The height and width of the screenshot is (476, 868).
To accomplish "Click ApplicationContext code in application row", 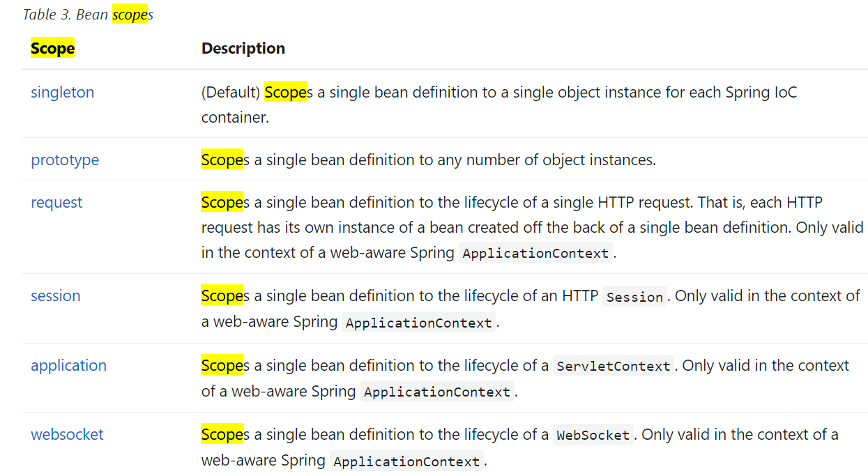I will pos(437,392).
